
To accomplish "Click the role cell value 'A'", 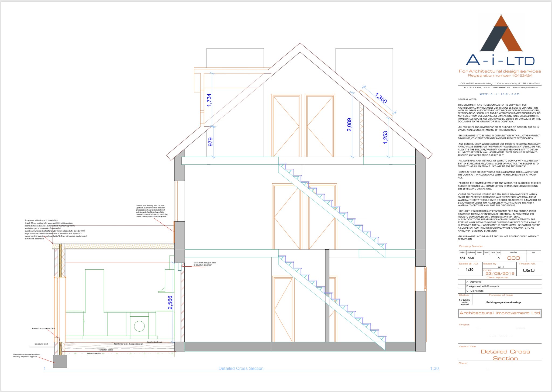I will [x=499, y=258].
